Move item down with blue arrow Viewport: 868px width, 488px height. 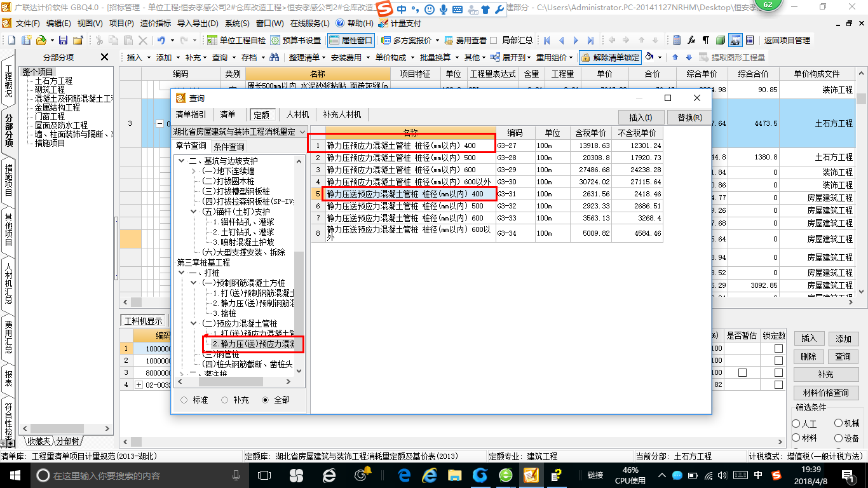click(688, 57)
